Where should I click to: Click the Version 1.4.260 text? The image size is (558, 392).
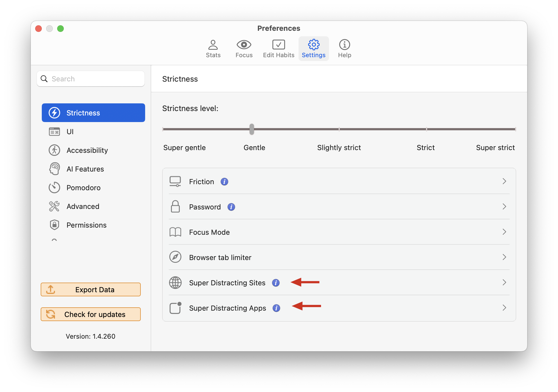pos(90,336)
